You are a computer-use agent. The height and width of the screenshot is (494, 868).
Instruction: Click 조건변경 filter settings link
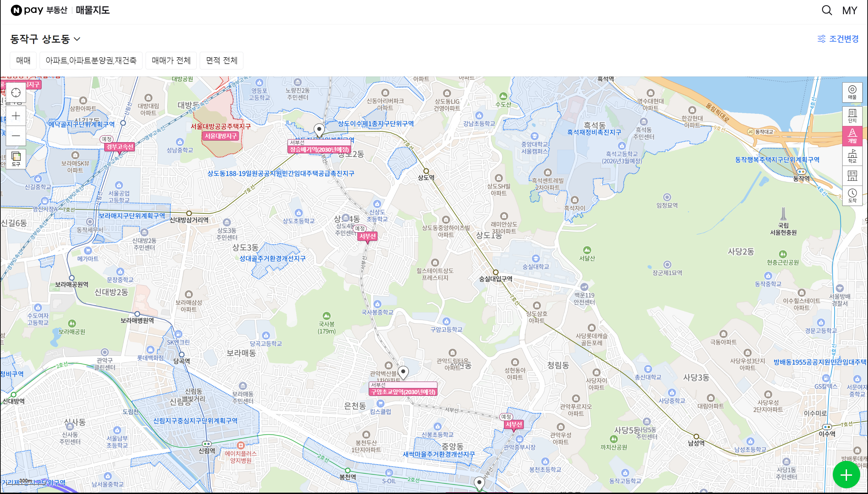coord(838,39)
